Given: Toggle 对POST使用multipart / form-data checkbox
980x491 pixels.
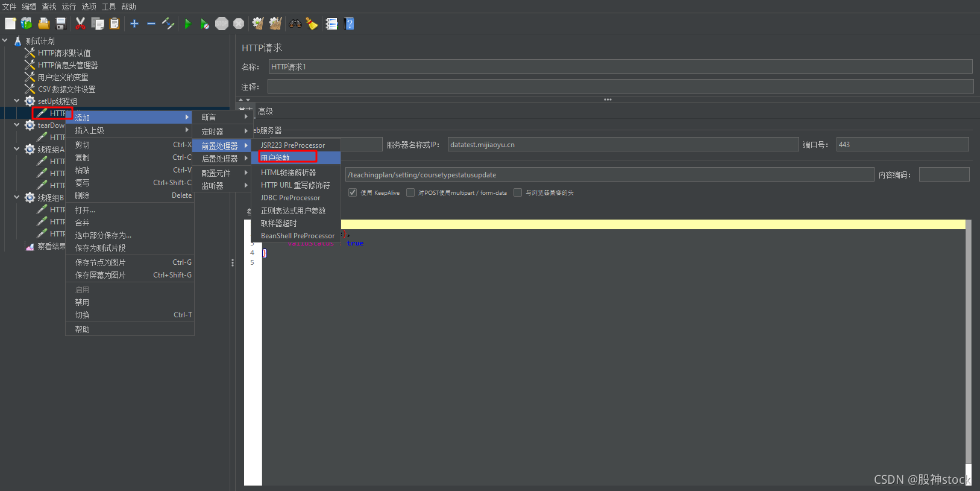Looking at the screenshot, I should 410,192.
